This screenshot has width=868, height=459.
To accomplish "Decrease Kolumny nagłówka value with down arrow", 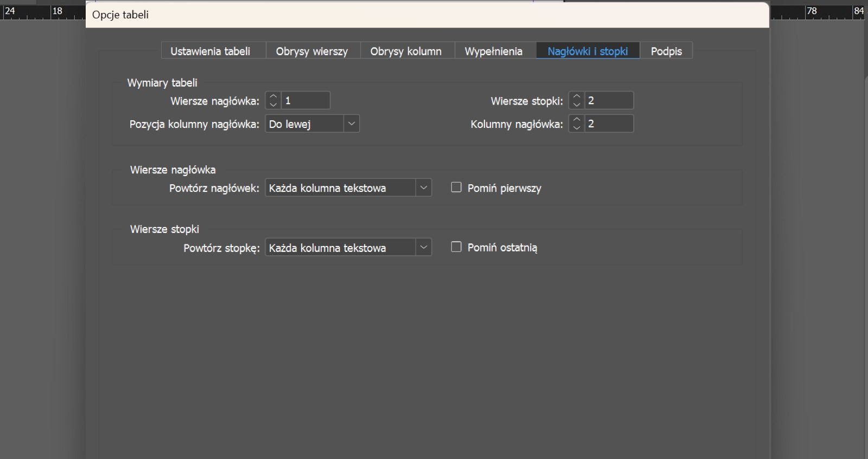I will 577,128.
